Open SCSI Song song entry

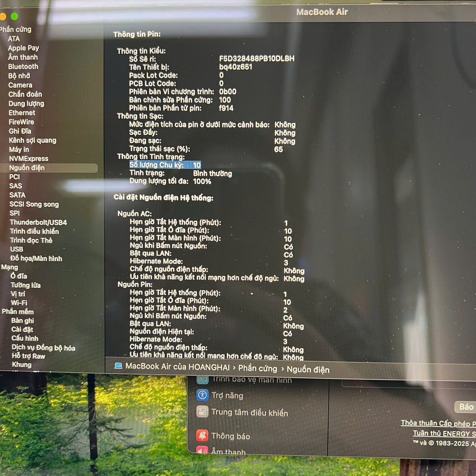(x=34, y=204)
